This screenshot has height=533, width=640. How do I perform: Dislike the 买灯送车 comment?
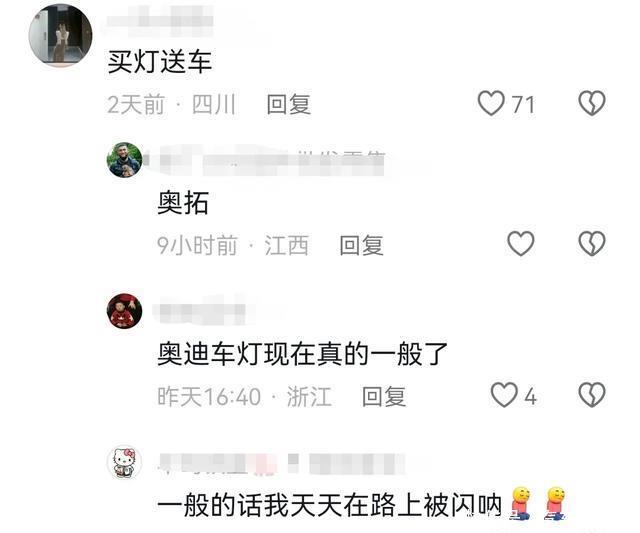coord(592,103)
